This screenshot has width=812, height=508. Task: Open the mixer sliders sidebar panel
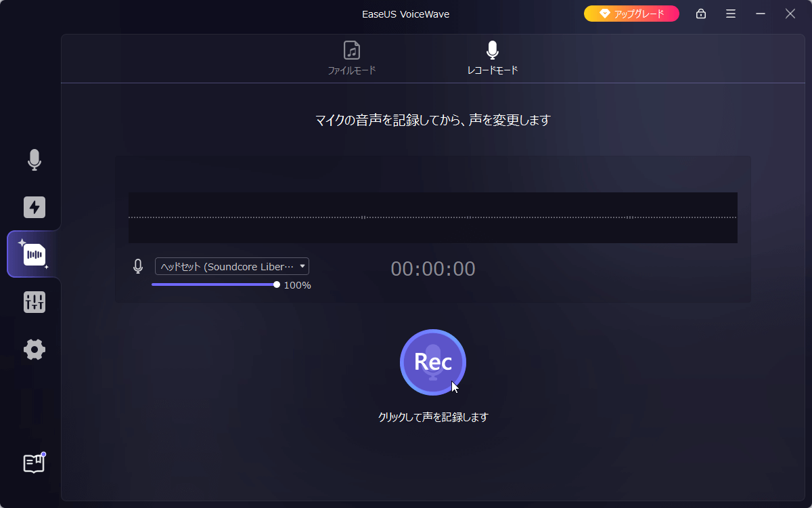point(35,302)
